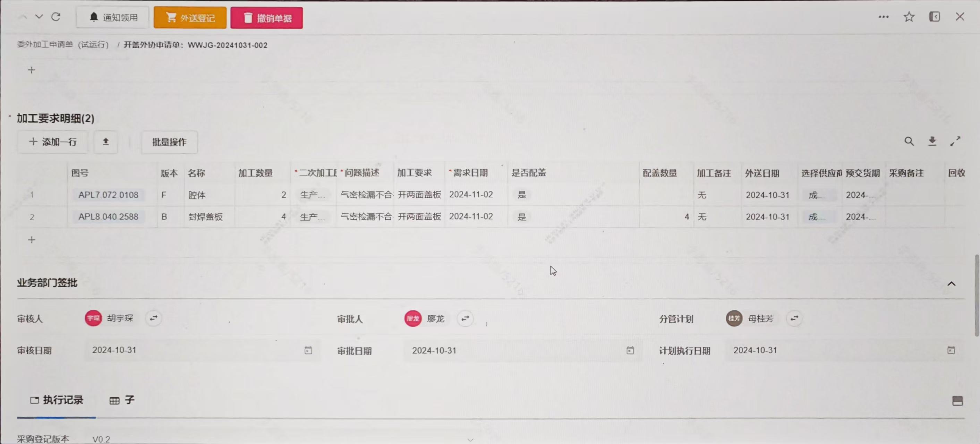The width and height of the screenshot is (980, 444).
Task: Expand the table to fullscreen
Action: pyautogui.click(x=955, y=142)
